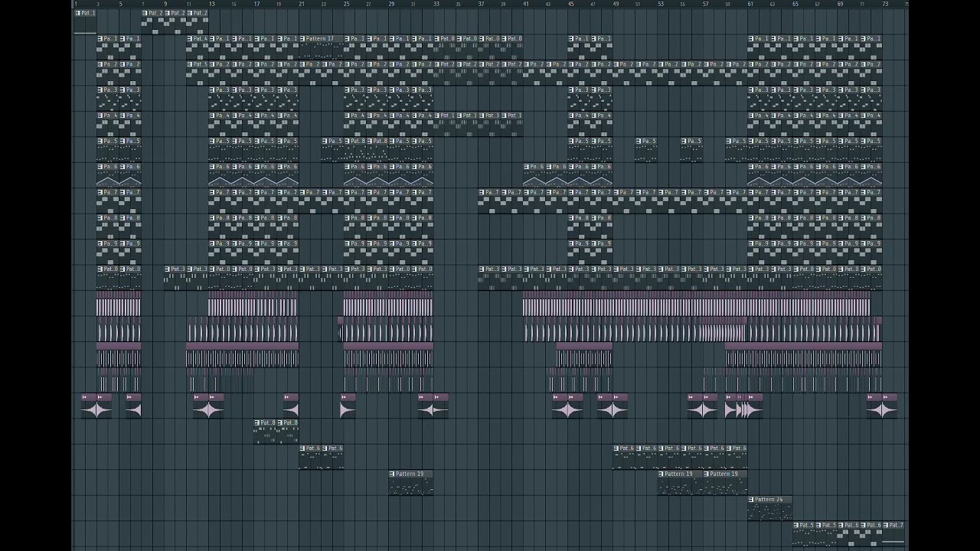Click the small bar 35 ruler number
The image size is (980, 551).
coord(458,5)
